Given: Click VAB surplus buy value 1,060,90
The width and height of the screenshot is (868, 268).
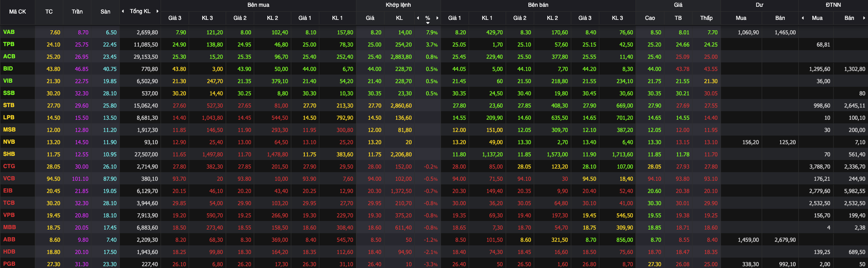Looking at the screenshot, I should pos(748,33).
